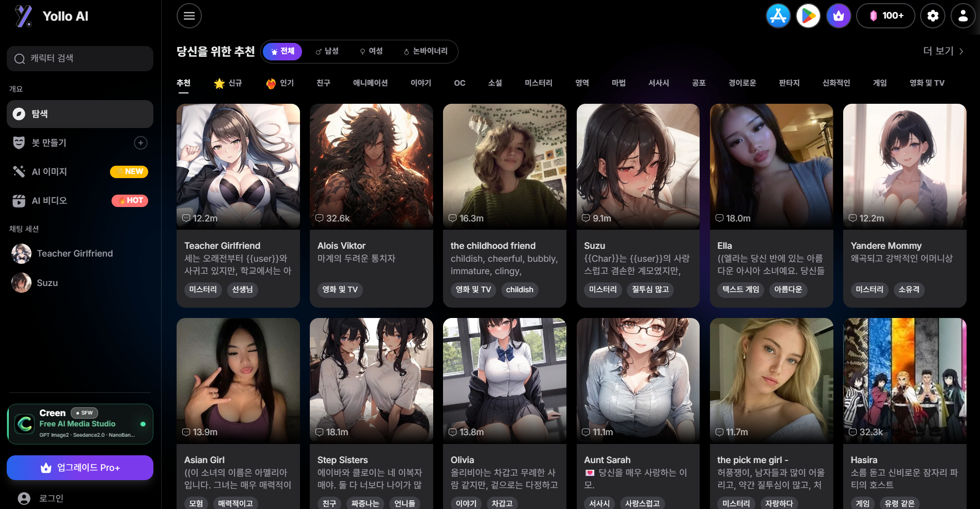Click the 업그레이드 Pro+ button

click(x=80, y=468)
